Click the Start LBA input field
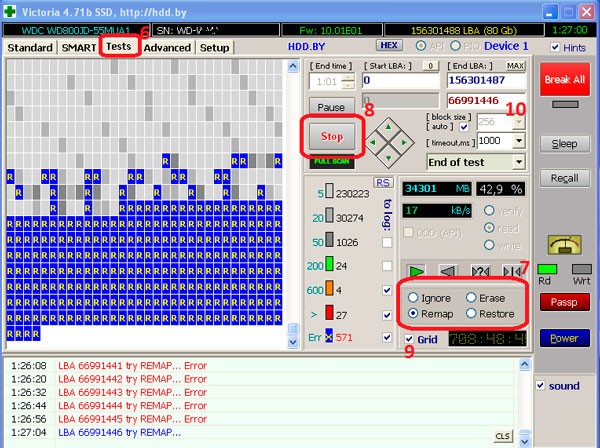The height and width of the screenshot is (448, 600). tap(401, 80)
